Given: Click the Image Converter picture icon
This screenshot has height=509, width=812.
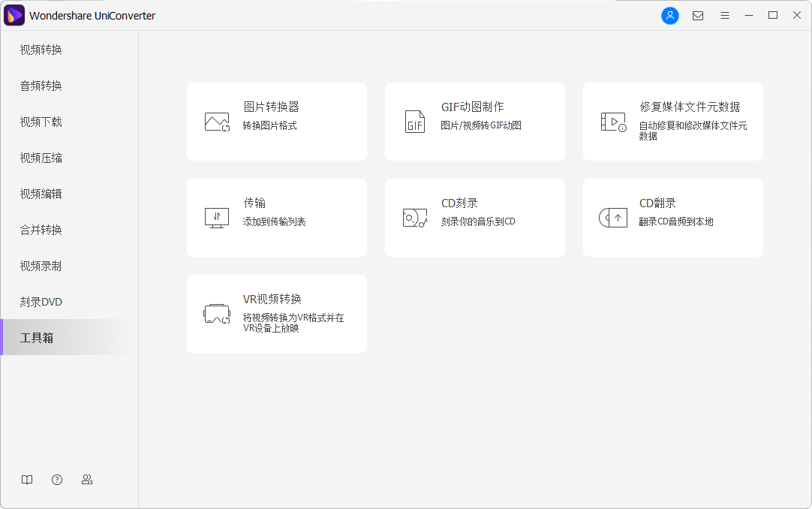Looking at the screenshot, I should [217, 122].
